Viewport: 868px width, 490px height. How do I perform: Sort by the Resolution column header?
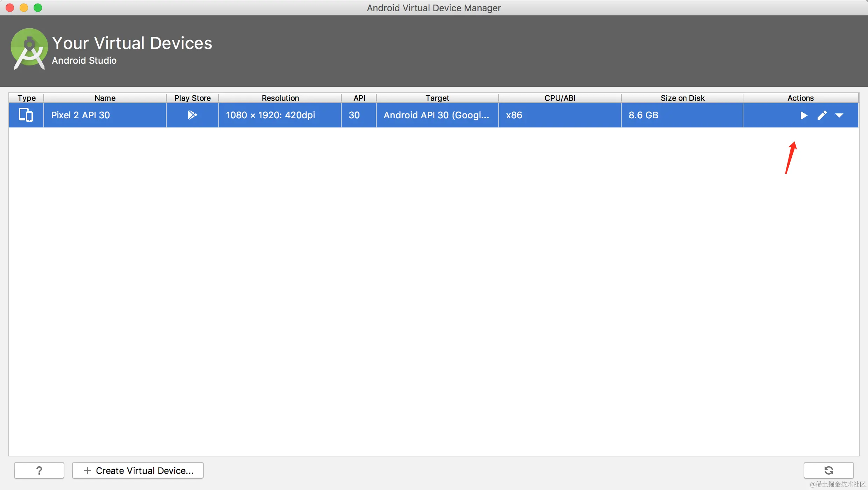280,98
